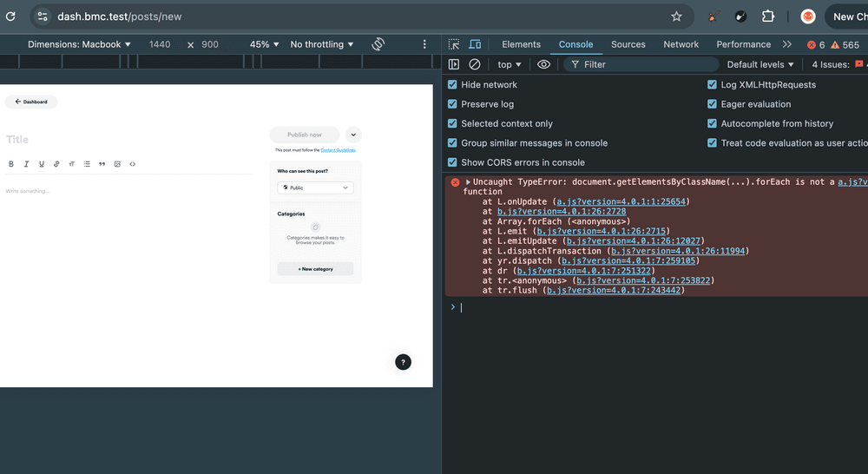Toggle the Eager evaluation checkbox
This screenshot has width=868, height=474.
click(712, 104)
